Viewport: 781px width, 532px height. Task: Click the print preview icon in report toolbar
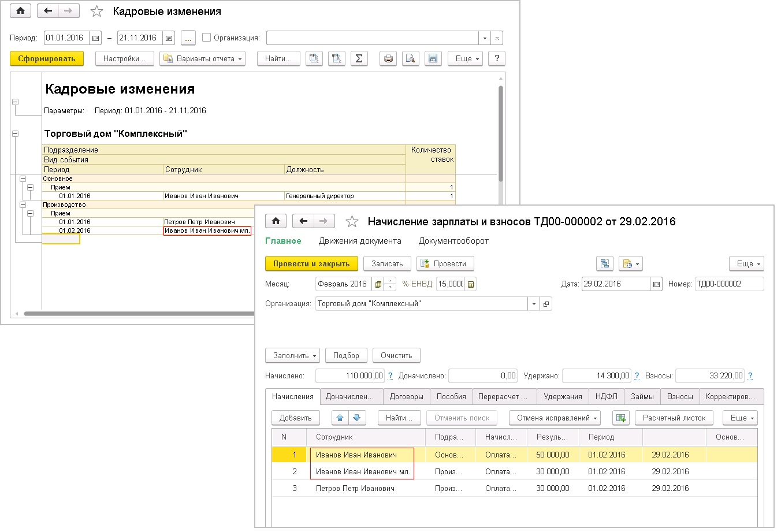[410, 58]
